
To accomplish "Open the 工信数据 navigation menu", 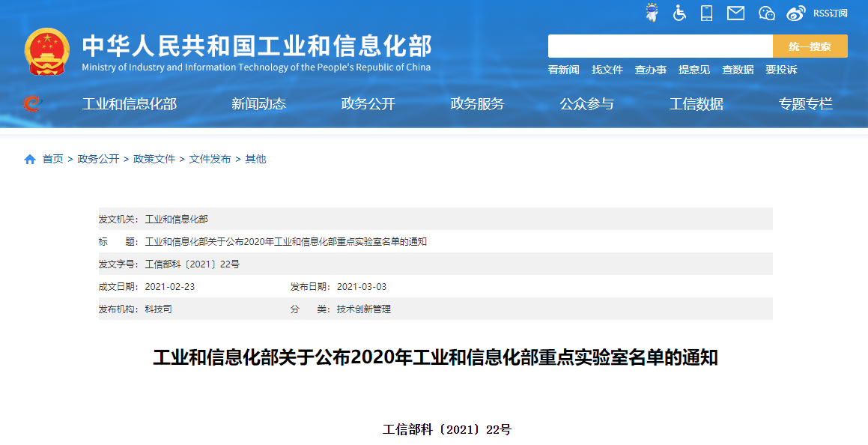I will [696, 103].
